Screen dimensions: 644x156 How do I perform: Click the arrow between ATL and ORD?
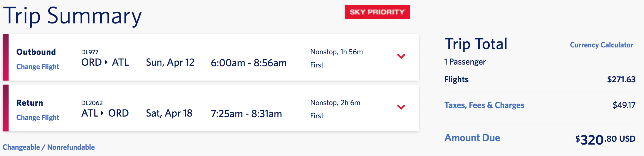pyautogui.click(x=102, y=113)
